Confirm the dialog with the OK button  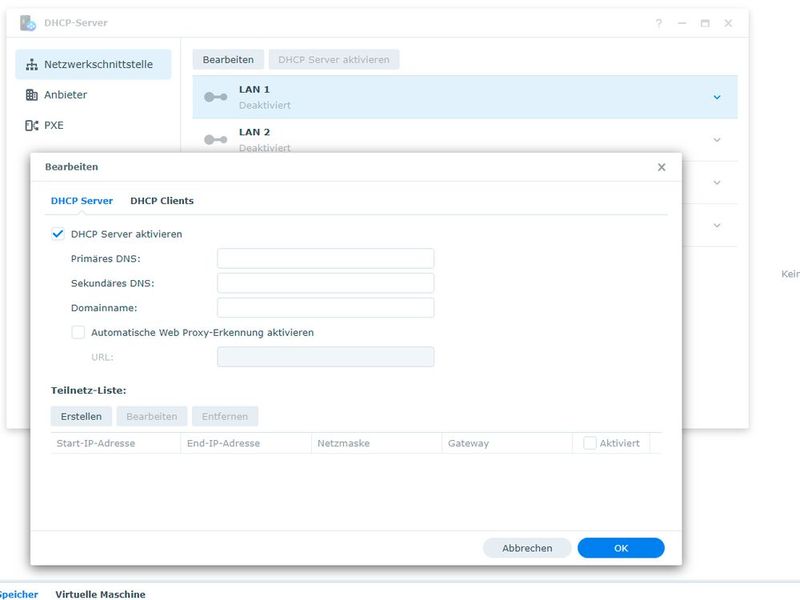tap(620, 547)
